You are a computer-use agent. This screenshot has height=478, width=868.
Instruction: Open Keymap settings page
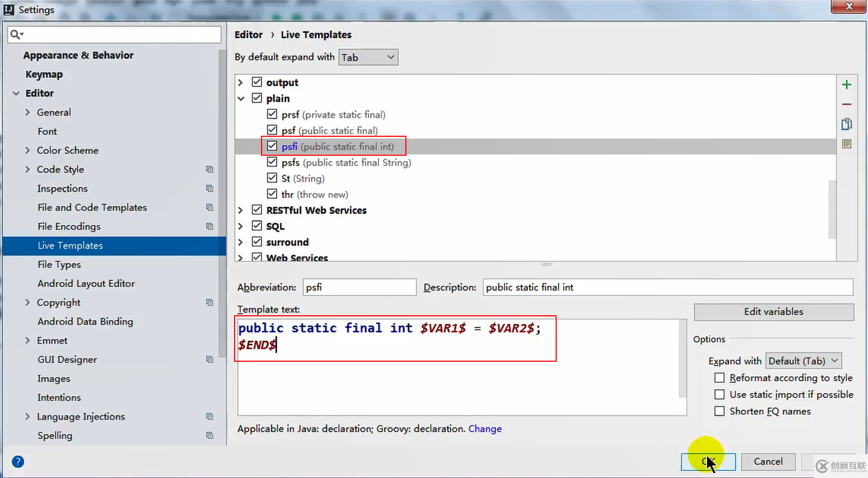[44, 74]
